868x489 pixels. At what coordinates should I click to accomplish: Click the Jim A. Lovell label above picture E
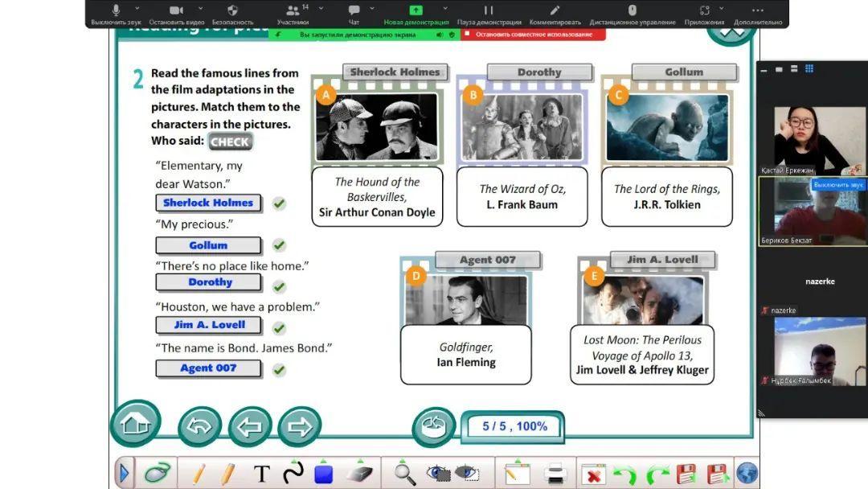tap(662, 260)
